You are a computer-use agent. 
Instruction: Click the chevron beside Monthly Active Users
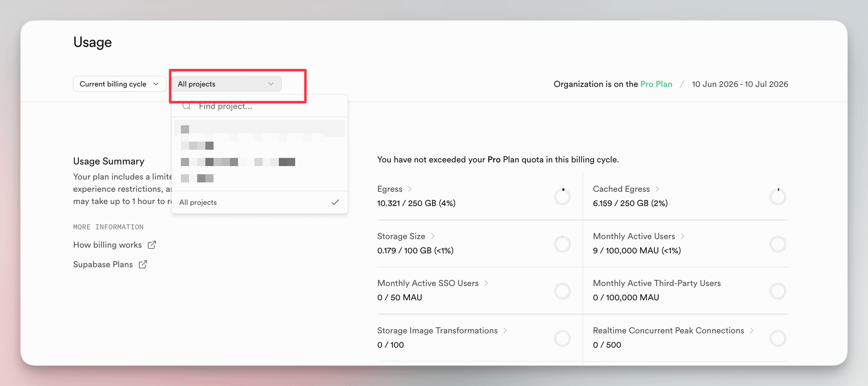click(682, 236)
